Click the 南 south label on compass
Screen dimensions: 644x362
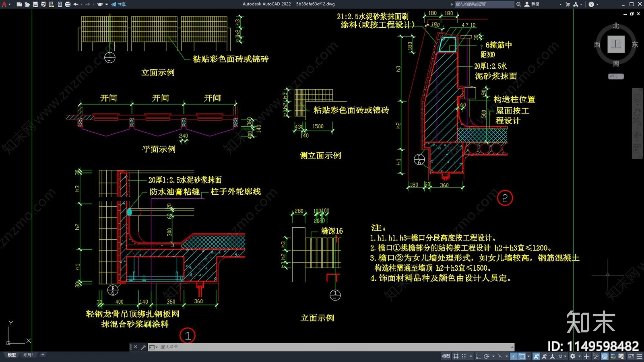[x=616, y=64]
